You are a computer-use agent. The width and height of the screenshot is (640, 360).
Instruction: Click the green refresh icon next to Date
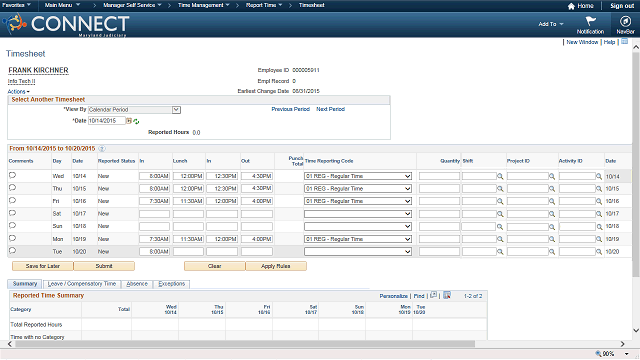point(136,121)
